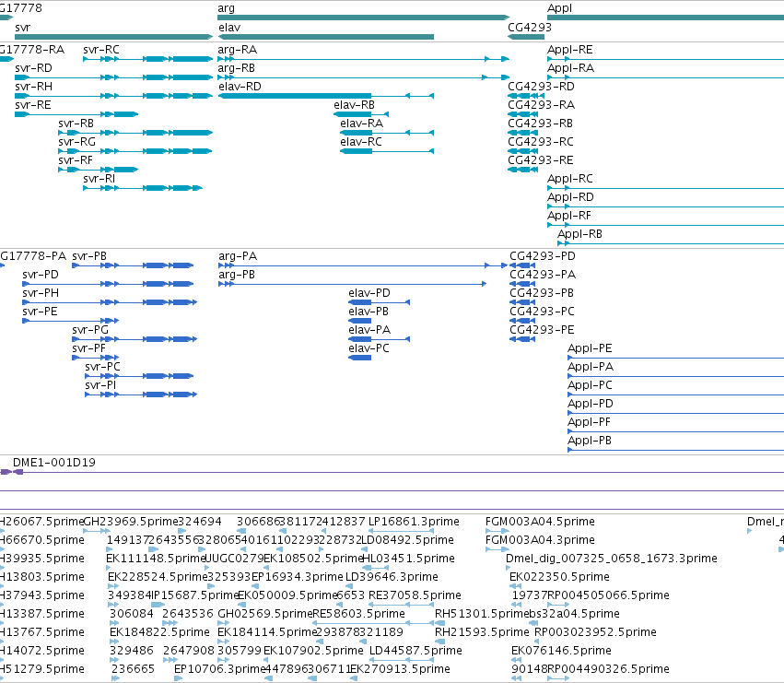Select the arg-PA protein line
Image resolution: width=784 pixels, height=683 pixels.
(x=364, y=265)
